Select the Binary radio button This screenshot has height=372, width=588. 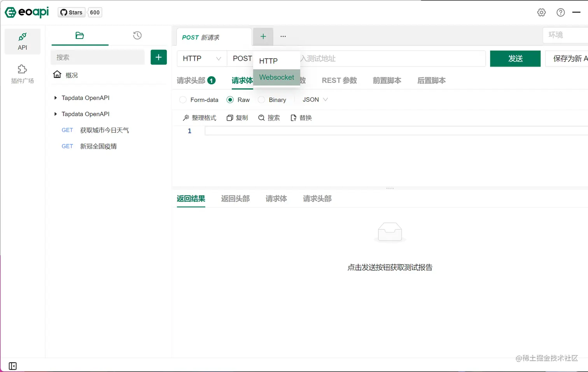(261, 100)
